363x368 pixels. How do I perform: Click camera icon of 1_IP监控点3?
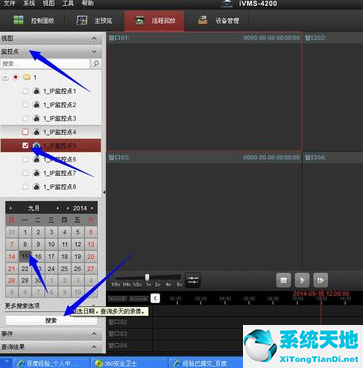coord(37,118)
